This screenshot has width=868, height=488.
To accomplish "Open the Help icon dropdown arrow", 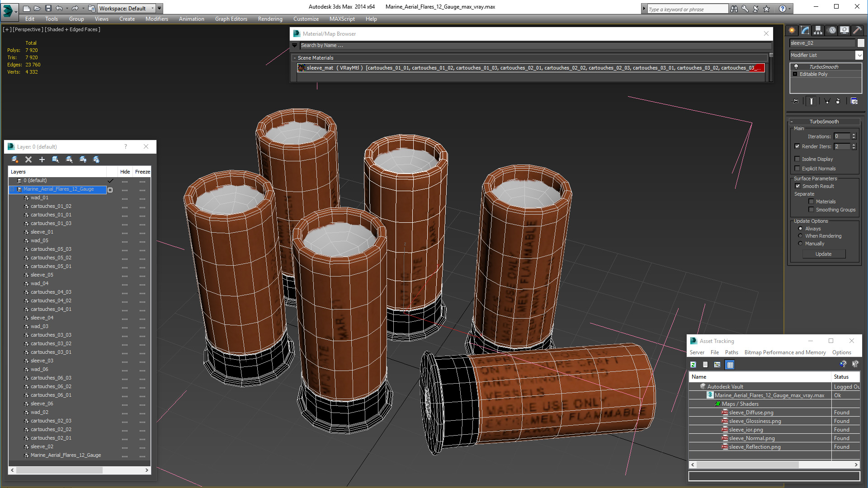I will pyautogui.click(x=790, y=9).
